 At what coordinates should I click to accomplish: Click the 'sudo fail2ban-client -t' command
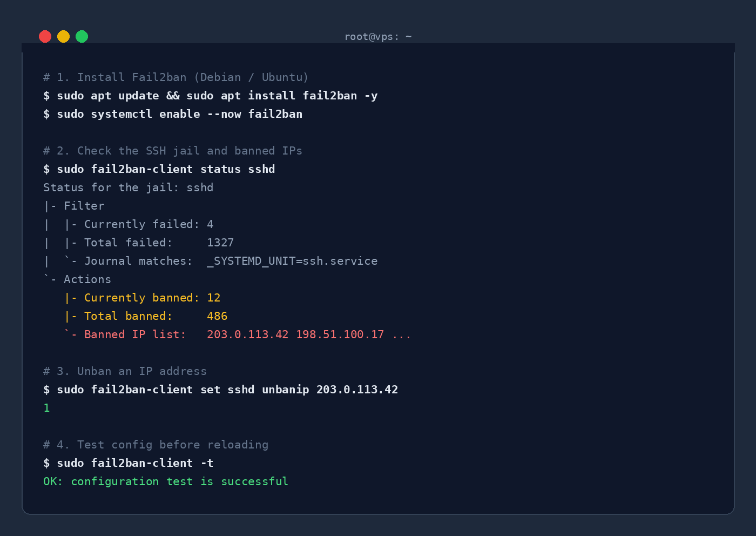pos(135,463)
